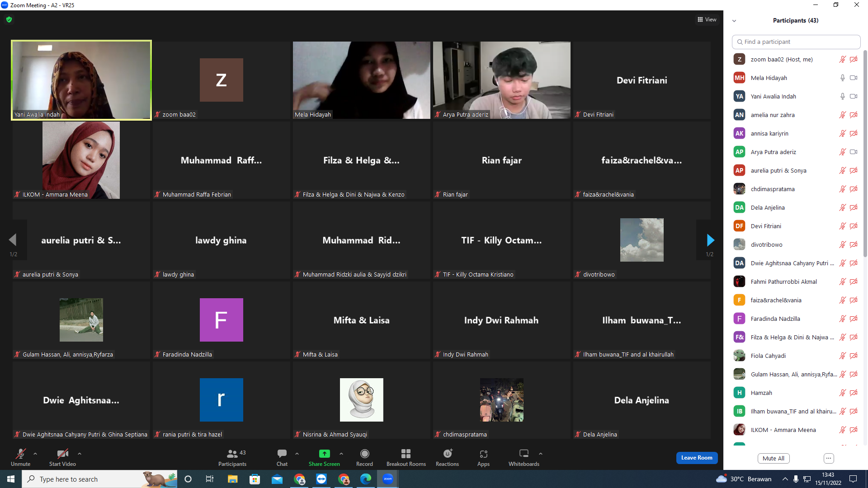Open Task View in the taskbar
The height and width of the screenshot is (488, 868).
(210, 479)
